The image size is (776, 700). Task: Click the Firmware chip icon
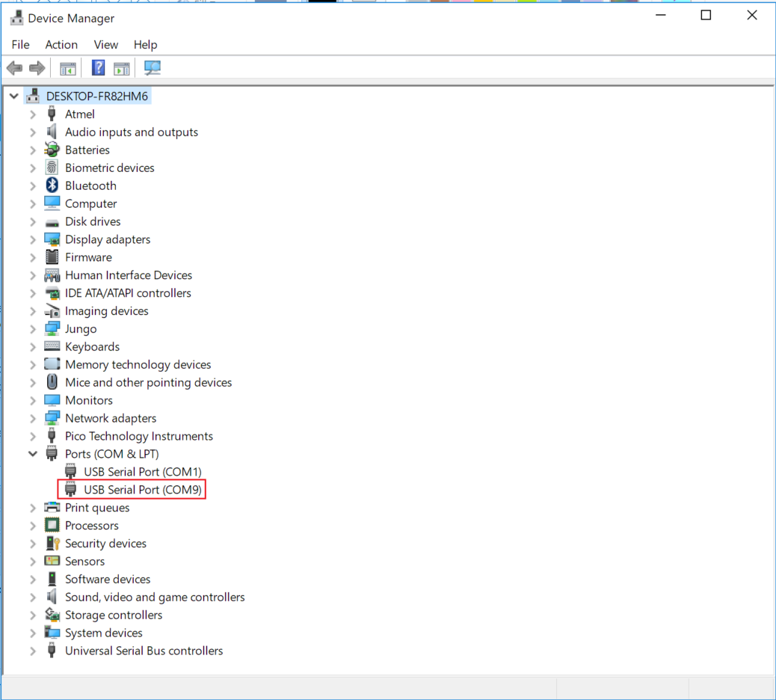coord(52,257)
